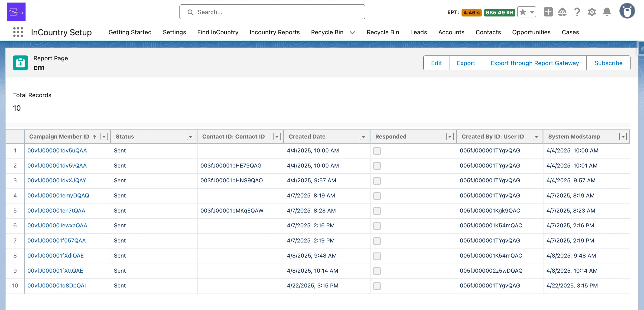Open the App Launcher grid icon
The image size is (644, 310).
(18, 32)
